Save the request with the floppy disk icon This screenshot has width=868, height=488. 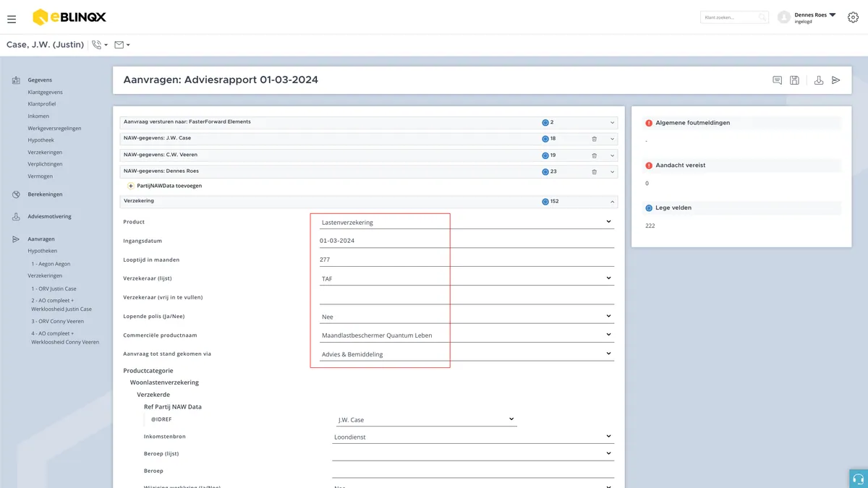(794, 80)
